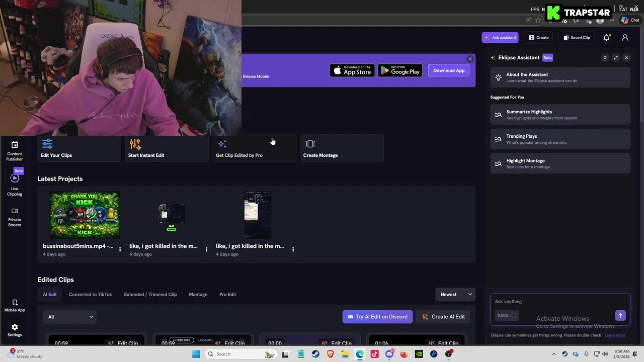Open the middle 'like, i got killed' thumbnail

click(x=171, y=215)
